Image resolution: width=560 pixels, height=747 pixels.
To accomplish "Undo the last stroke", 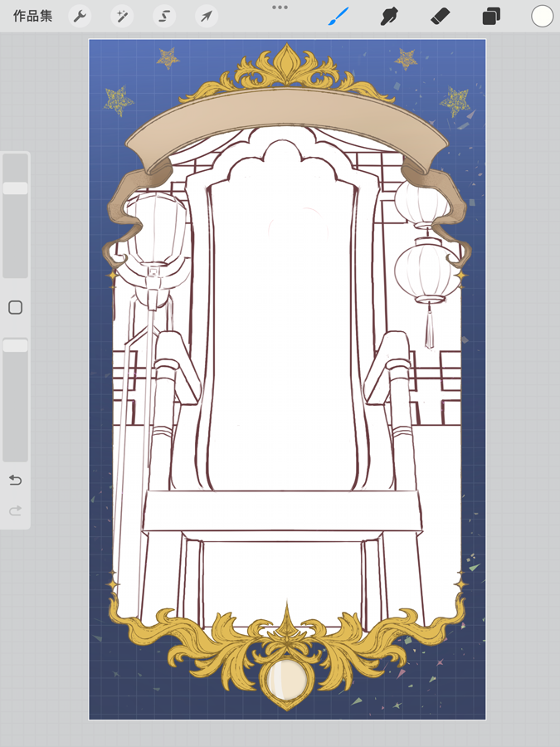I will tap(15, 480).
